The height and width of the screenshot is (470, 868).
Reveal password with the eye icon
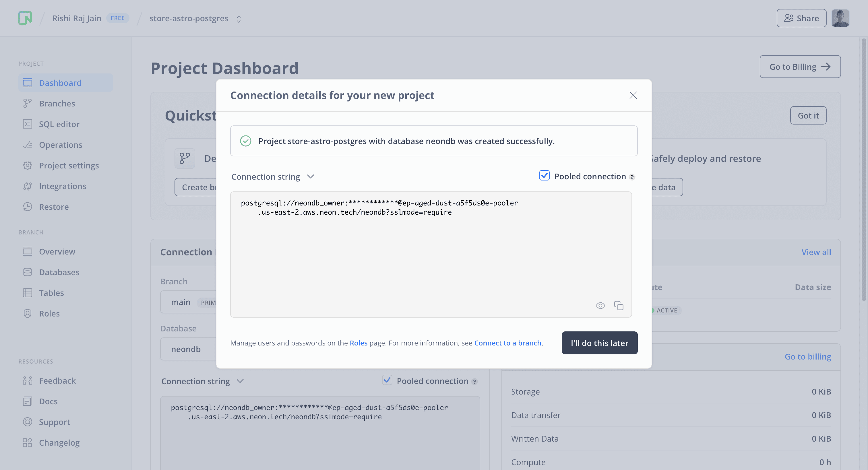click(x=600, y=306)
